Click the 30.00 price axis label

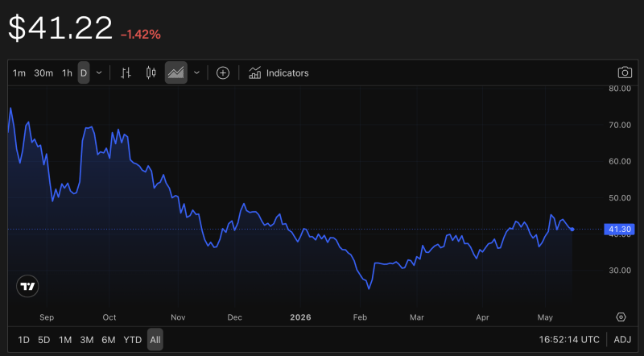[x=620, y=271]
